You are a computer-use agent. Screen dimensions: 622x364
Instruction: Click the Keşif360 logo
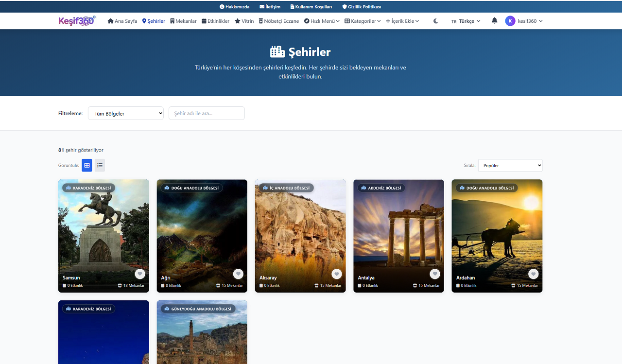click(x=77, y=21)
